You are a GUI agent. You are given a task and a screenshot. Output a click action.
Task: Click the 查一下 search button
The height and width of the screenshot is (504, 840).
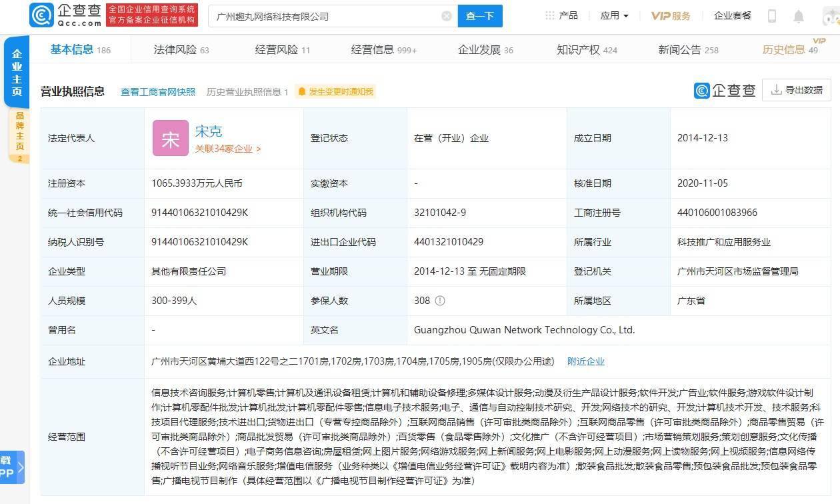click(480, 15)
